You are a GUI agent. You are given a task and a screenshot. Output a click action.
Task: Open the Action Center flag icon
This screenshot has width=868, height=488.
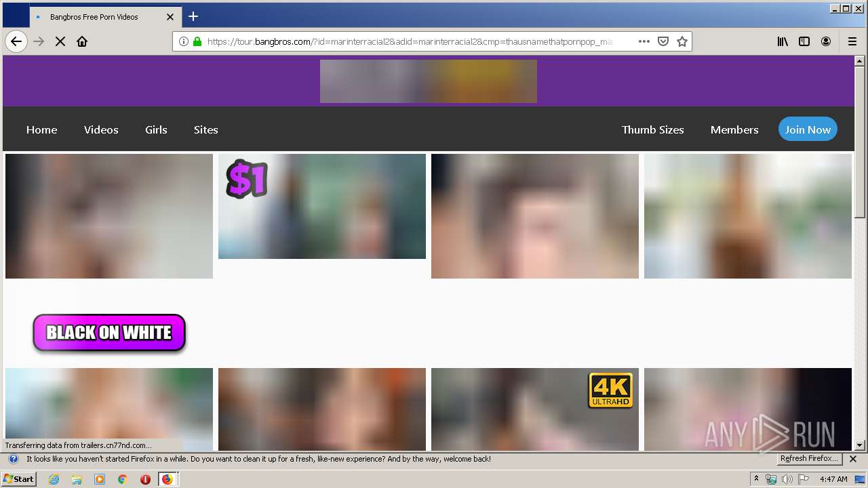click(x=804, y=479)
